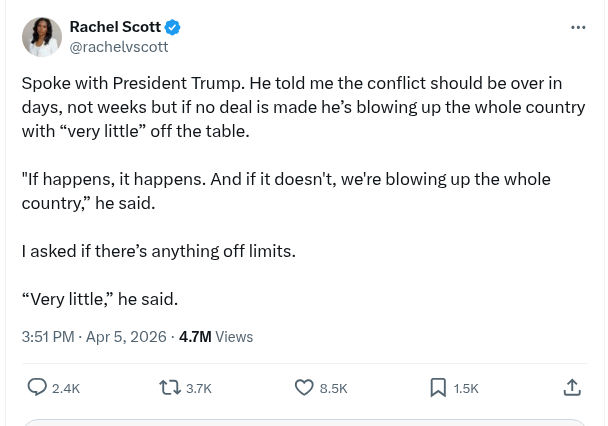This screenshot has height=426, width=608.
Task: Click the Rachel Scott display name
Action: (x=115, y=28)
